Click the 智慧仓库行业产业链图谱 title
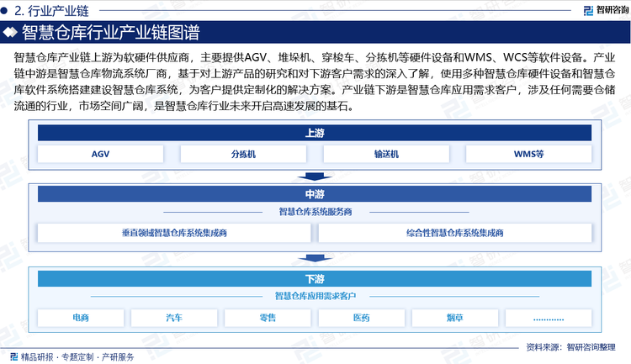The image size is (631, 364). tap(111, 33)
